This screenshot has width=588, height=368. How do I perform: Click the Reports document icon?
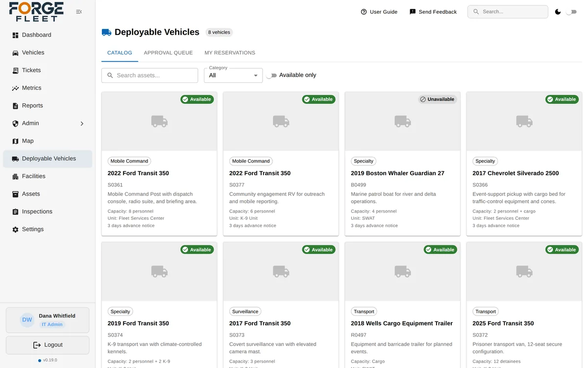click(x=15, y=106)
